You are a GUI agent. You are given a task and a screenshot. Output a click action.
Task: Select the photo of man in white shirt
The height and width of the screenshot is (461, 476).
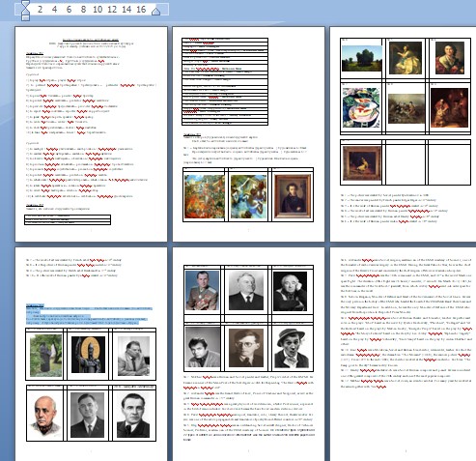pos(133,357)
